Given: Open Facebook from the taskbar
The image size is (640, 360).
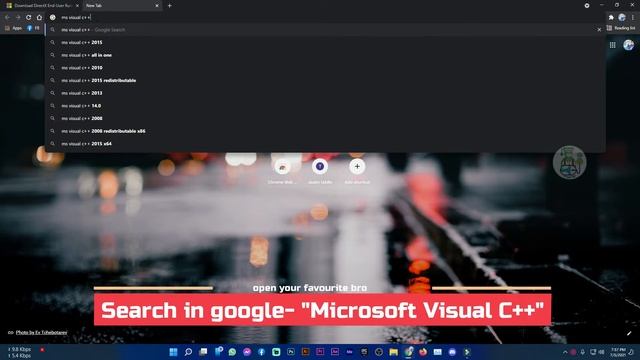Looking at the screenshot, I should [x=262, y=352].
